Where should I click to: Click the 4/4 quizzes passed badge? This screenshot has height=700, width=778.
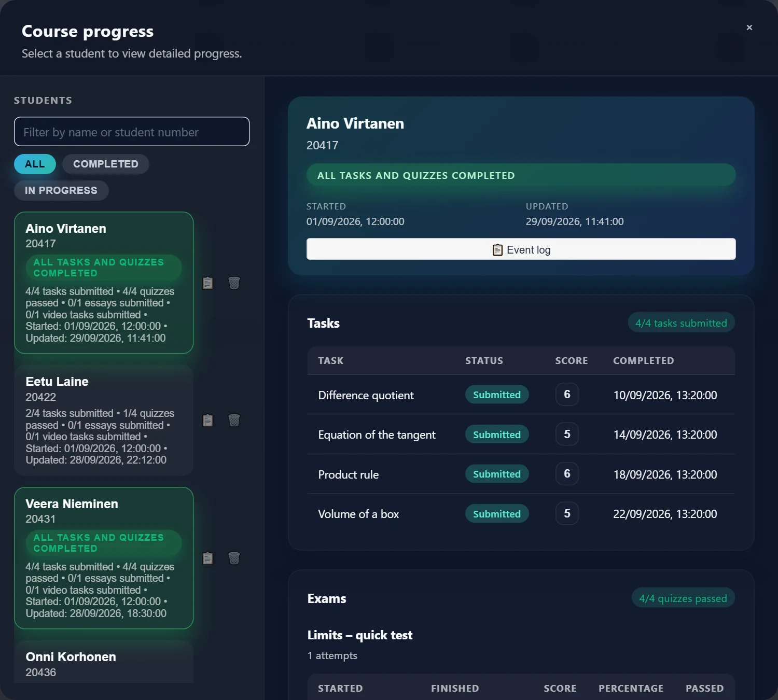[683, 598]
